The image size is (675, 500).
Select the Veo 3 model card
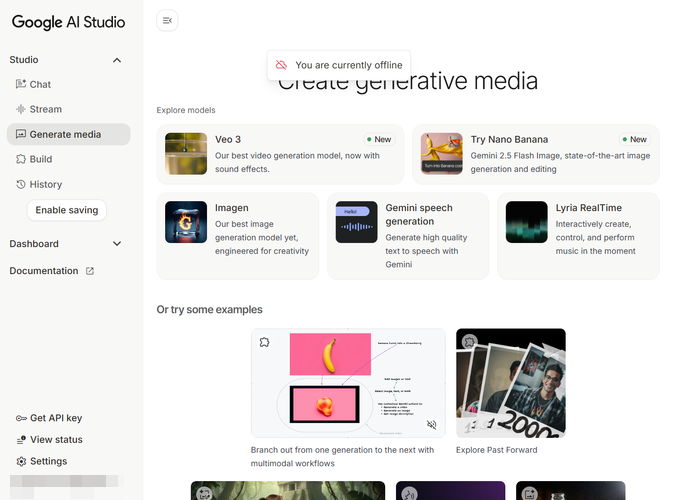pos(279,154)
